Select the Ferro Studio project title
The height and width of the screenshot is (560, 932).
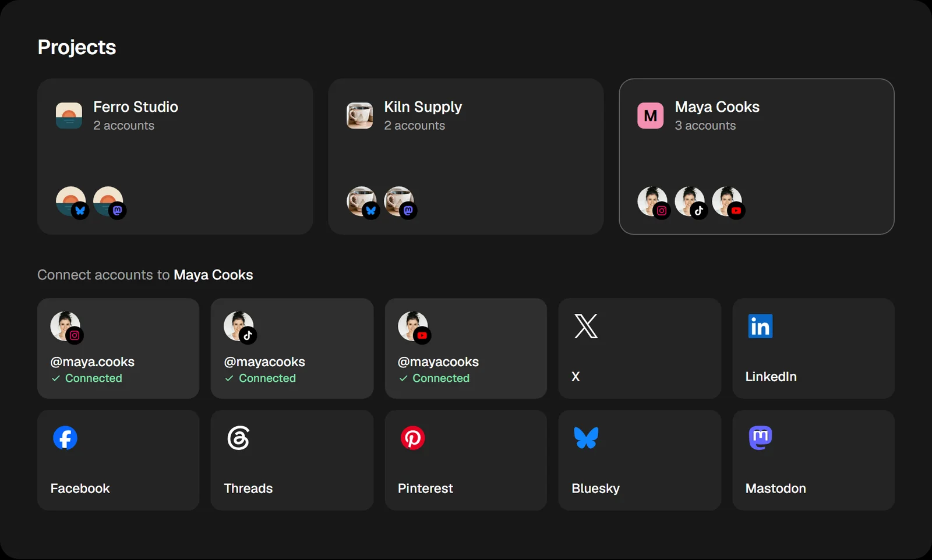pyautogui.click(x=136, y=107)
